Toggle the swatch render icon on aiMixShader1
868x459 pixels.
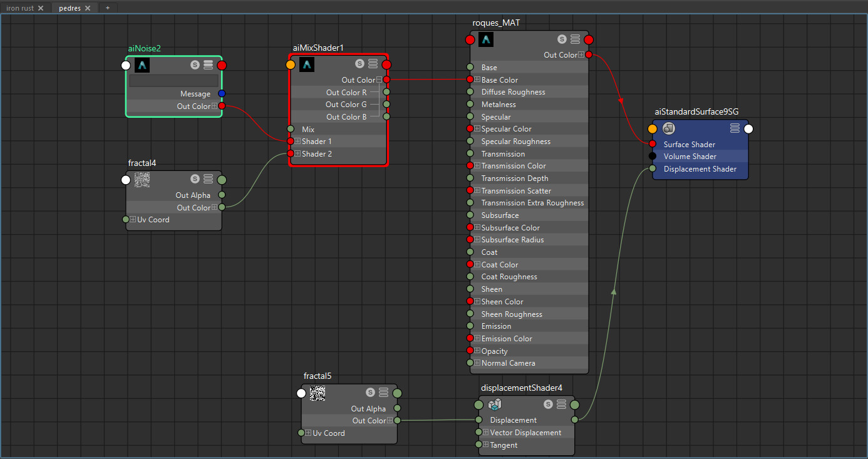pos(359,63)
